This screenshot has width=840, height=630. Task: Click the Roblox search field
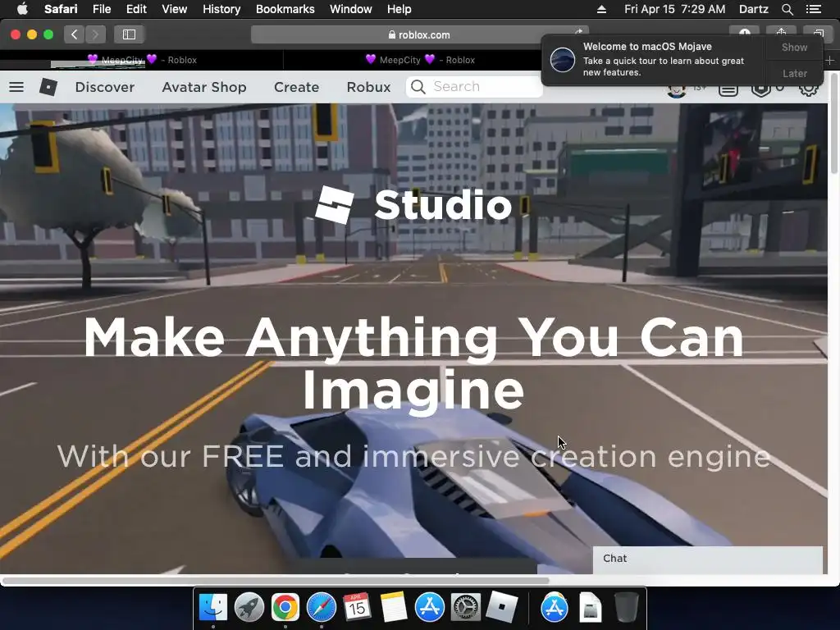click(474, 87)
